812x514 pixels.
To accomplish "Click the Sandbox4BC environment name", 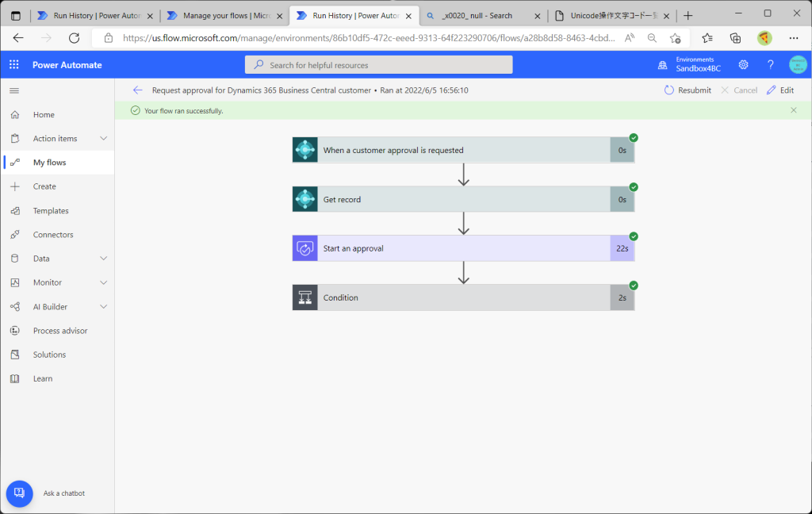I will tap(698, 69).
